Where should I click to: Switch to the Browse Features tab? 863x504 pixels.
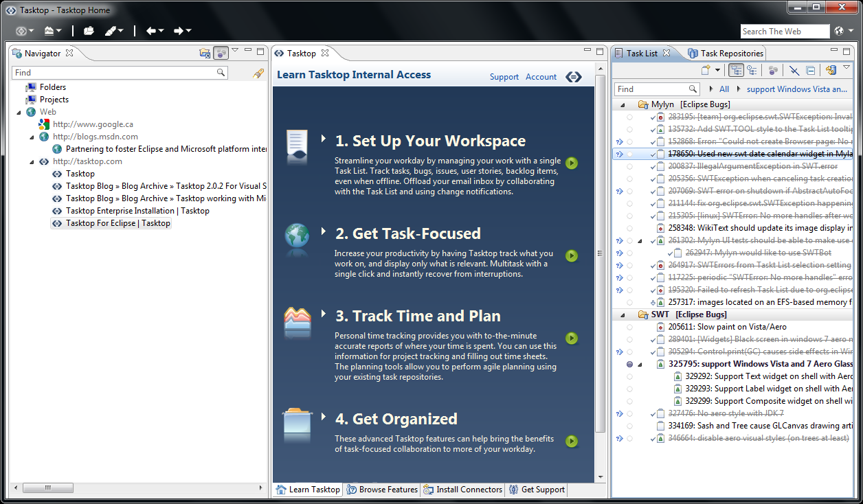(382, 490)
